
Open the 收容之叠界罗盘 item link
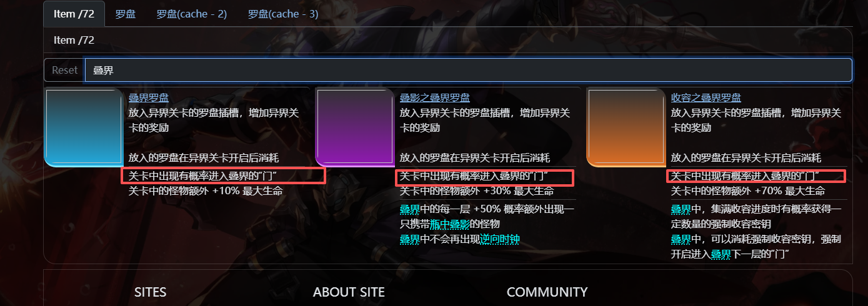(706, 97)
